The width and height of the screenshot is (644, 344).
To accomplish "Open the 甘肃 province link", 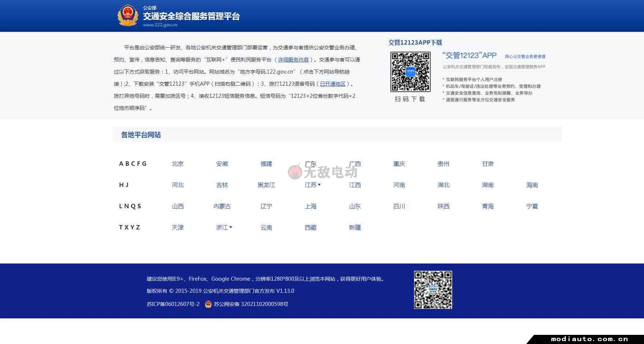I will click(x=488, y=164).
